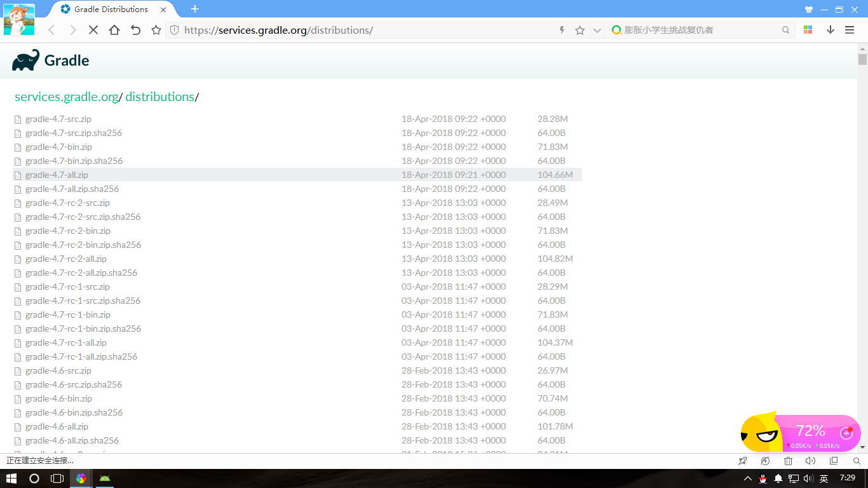
Task: Download gradle-4.6-bin.zip
Action: (58, 398)
